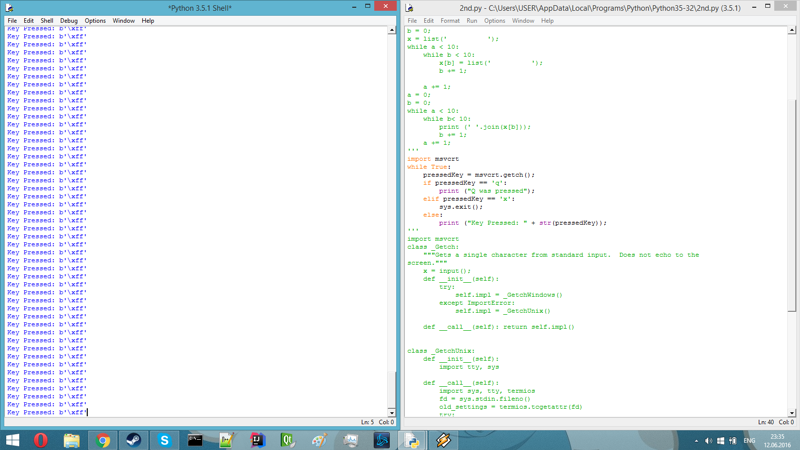Open Paint from taskbar
This screenshot has width=800, height=450.
coord(319,440)
